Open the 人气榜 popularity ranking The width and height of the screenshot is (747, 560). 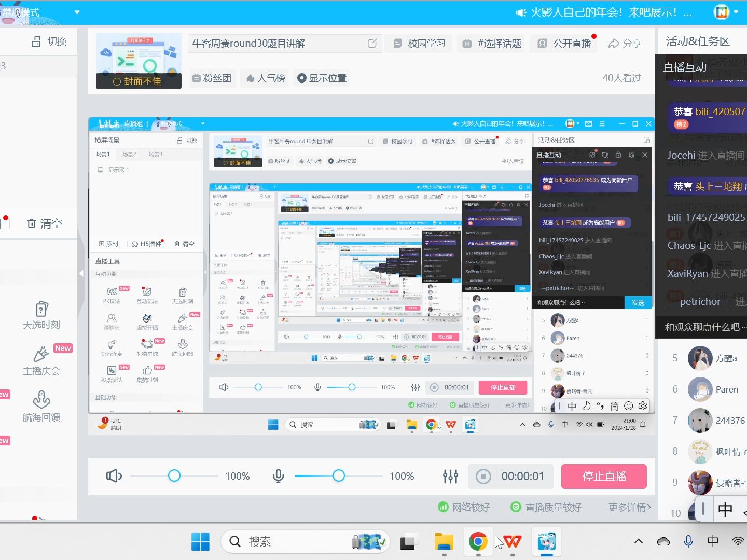(266, 78)
